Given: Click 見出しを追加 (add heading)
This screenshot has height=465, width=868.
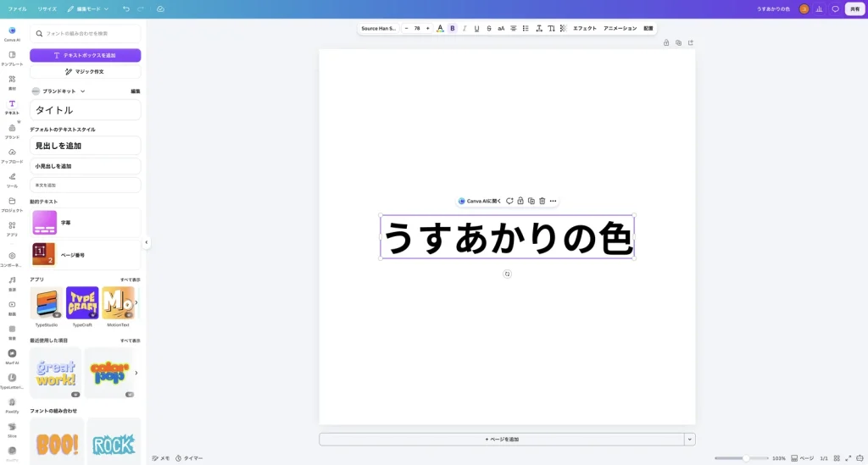Looking at the screenshot, I should (x=86, y=146).
